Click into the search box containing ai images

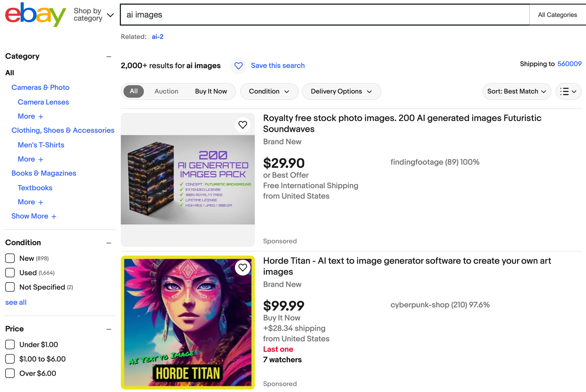click(322, 15)
